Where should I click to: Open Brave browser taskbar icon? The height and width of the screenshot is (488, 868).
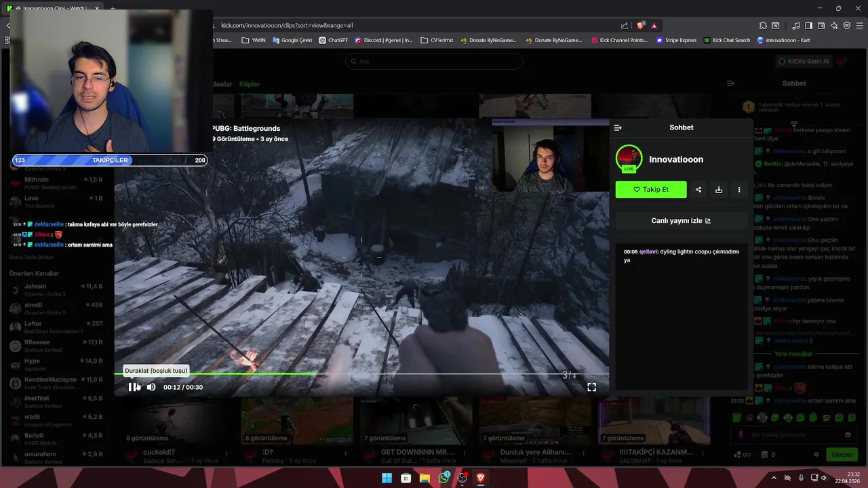click(x=481, y=478)
